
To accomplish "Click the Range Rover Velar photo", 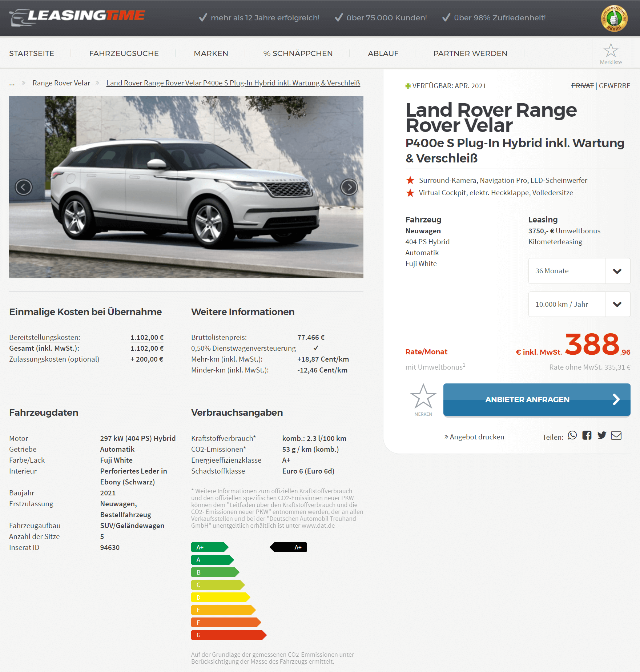I will pyautogui.click(x=186, y=187).
